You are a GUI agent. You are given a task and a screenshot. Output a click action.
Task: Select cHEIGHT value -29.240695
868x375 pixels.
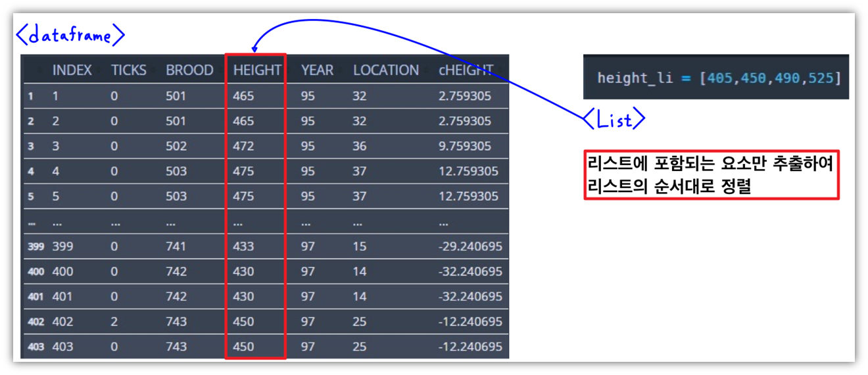pos(470,247)
